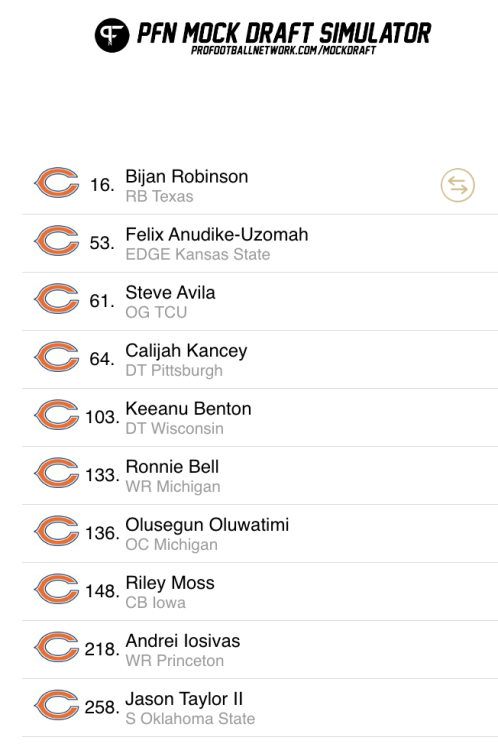Click the Bears logo next to pick 16
The width and height of the screenshot is (498, 750).
(x=56, y=182)
